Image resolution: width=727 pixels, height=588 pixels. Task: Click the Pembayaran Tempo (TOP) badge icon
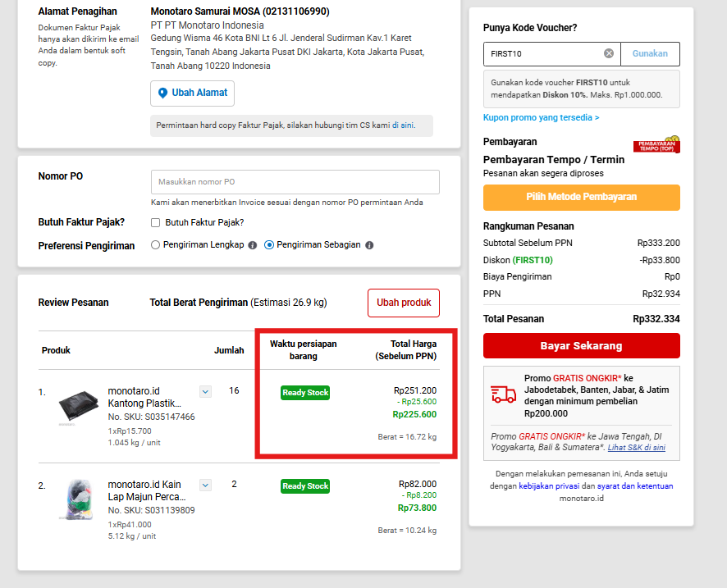[x=656, y=144]
